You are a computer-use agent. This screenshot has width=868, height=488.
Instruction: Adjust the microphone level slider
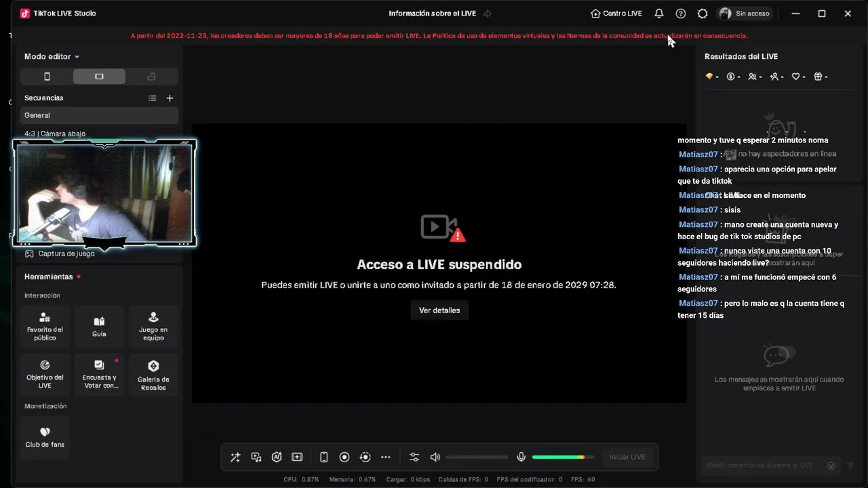(x=563, y=457)
